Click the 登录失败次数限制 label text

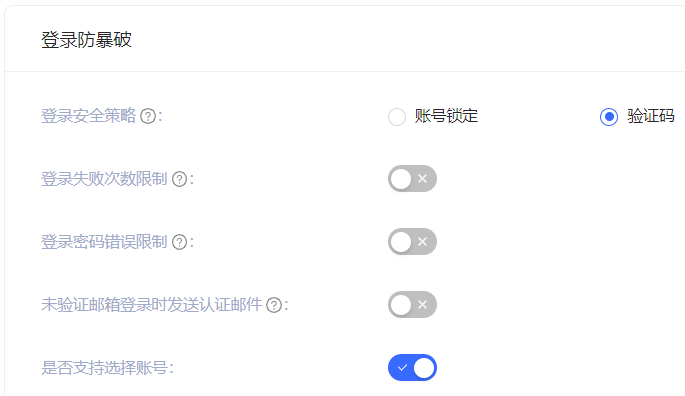click(x=104, y=179)
